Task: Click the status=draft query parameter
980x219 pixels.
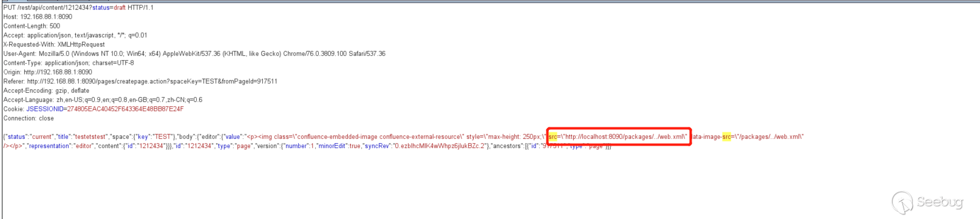Action: (109, 8)
